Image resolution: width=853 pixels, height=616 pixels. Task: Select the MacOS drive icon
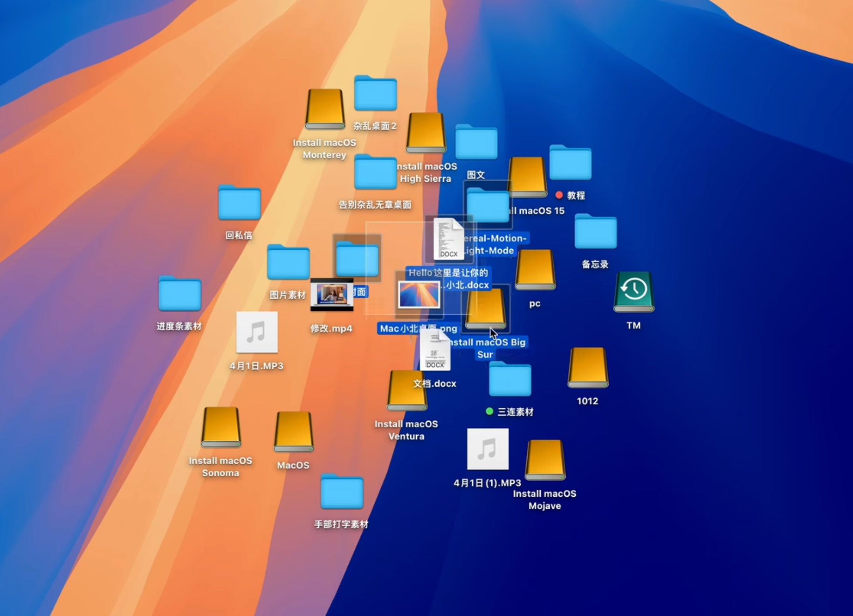coord(293,432)
